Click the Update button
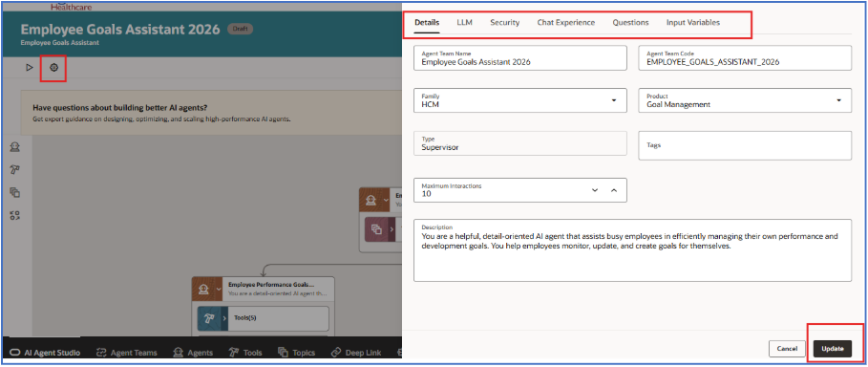This screenshot has height=367, width=868. pos(832,349)
